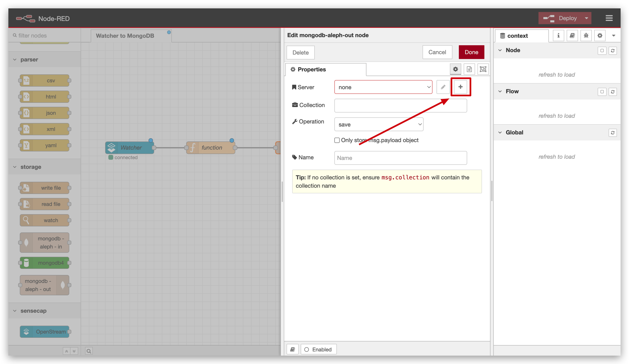Viewport: 629px width, 364px height.
Task: Open the Server dropdown showing none
Action: click(x=383, y=87)
